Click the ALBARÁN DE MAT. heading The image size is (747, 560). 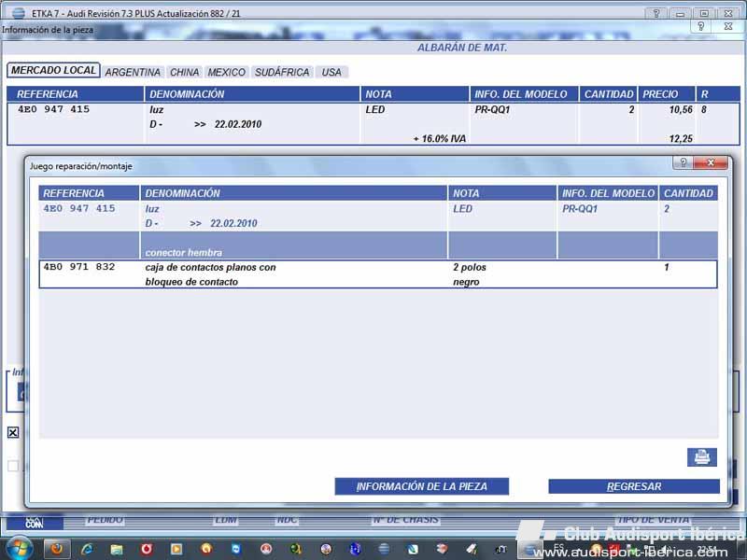click(462, 48)
